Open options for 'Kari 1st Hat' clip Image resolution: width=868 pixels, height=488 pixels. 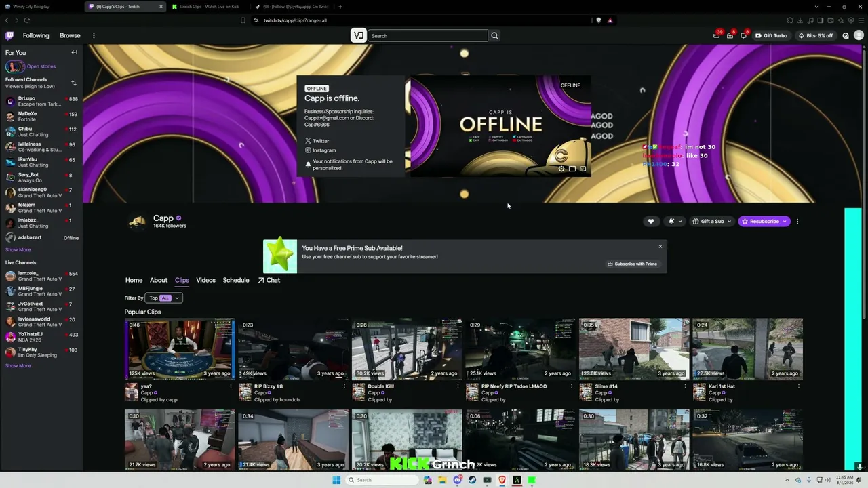(x=798, y=386)
